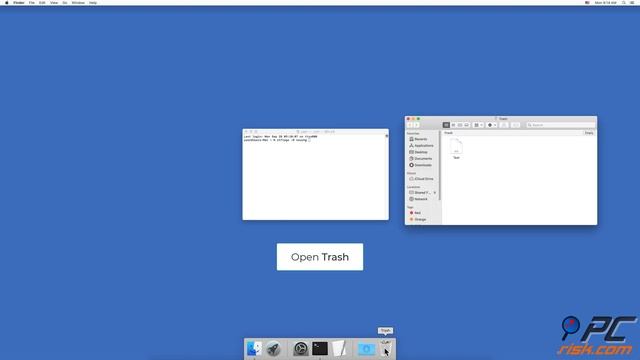Launch Launchpad rocket icon in Dock
The width and height of the screenshot is (640, 360).
click(273, 349)
